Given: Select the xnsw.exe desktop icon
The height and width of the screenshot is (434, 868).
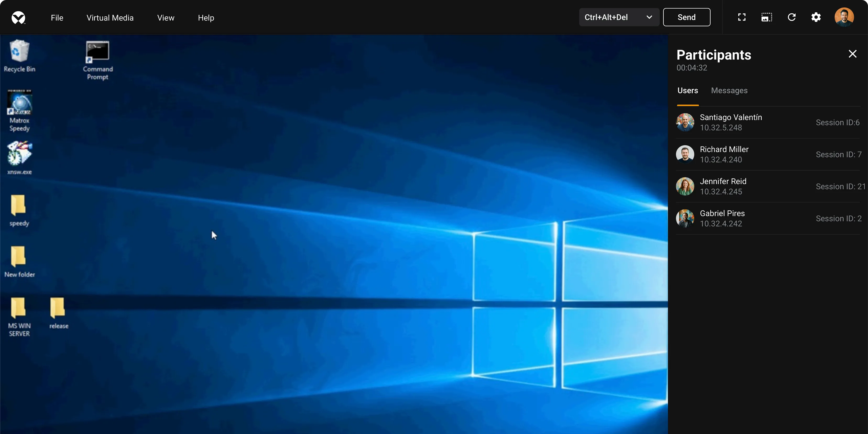Looking at the screenshot, I should [x=19, y=158].
